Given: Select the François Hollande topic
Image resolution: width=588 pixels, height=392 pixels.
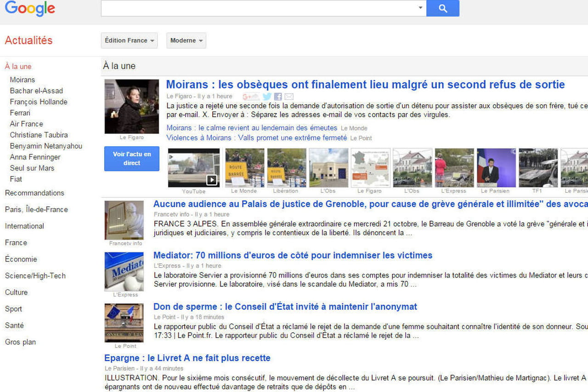Looking at the screenshot, I should pos(39,102).
